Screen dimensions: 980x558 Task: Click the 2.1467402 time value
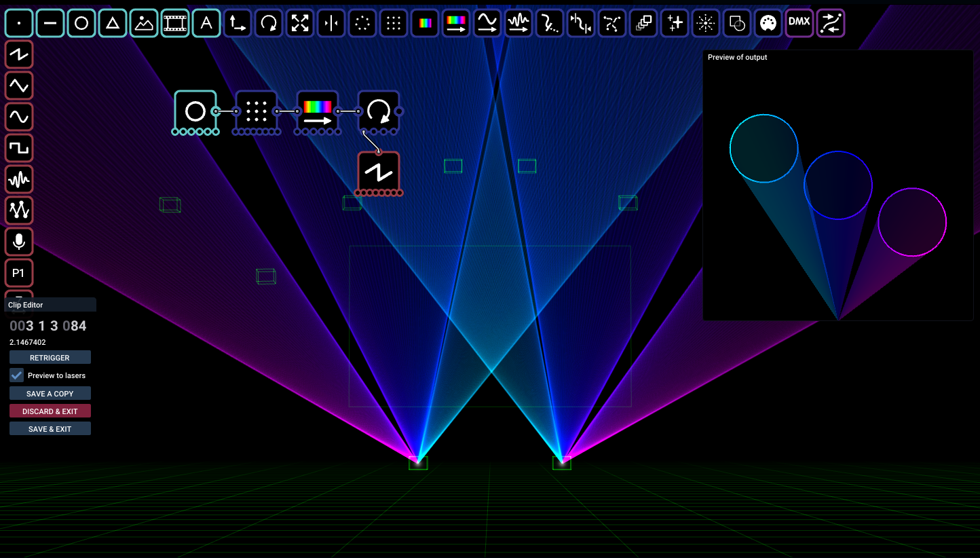click(28, 342)
